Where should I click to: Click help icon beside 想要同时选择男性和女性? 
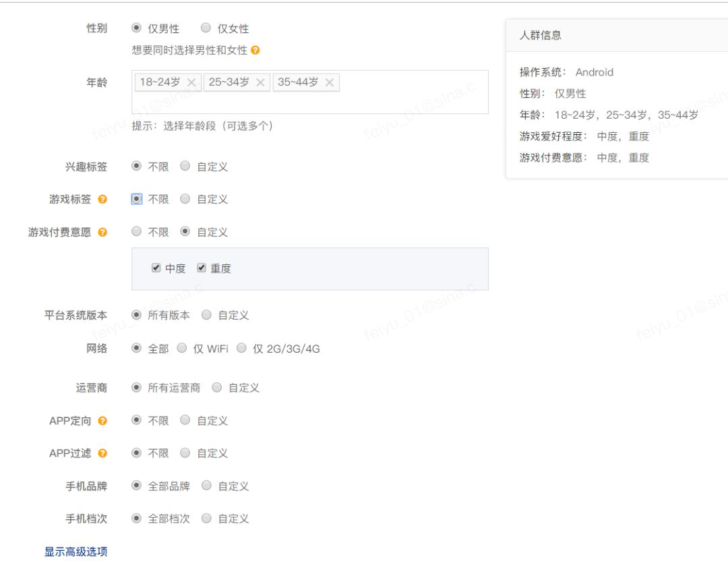(255, 50)
